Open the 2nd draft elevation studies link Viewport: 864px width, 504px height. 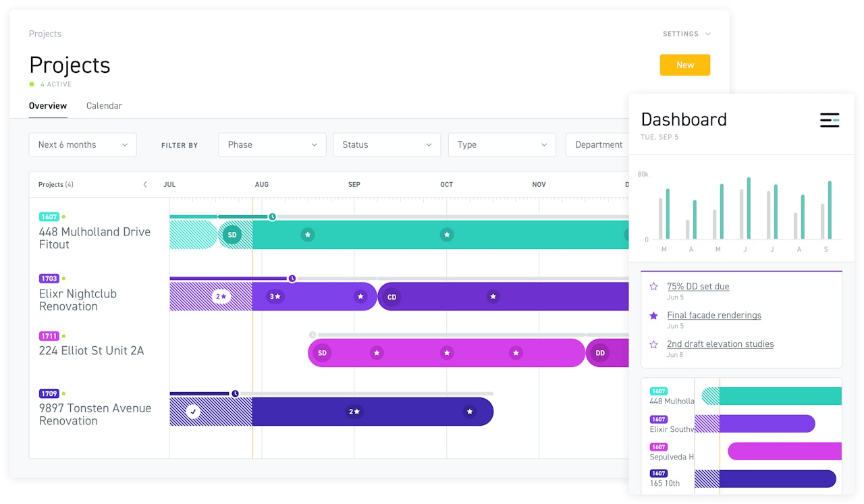click(x=720, y=344)
